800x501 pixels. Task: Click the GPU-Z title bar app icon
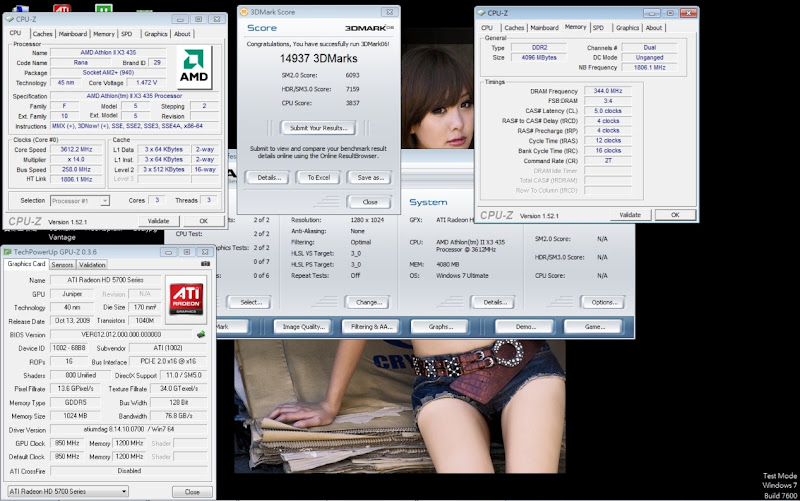[8, 252]
